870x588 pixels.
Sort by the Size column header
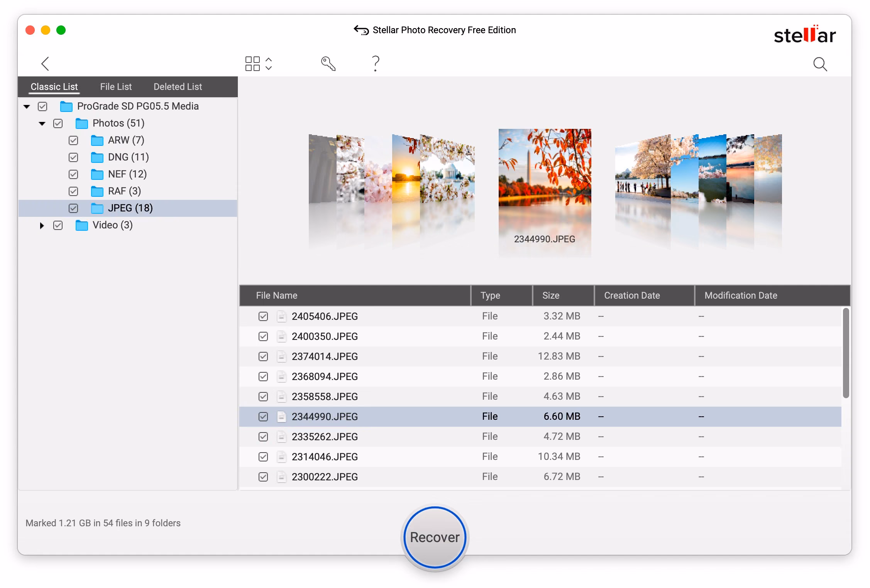563,296
